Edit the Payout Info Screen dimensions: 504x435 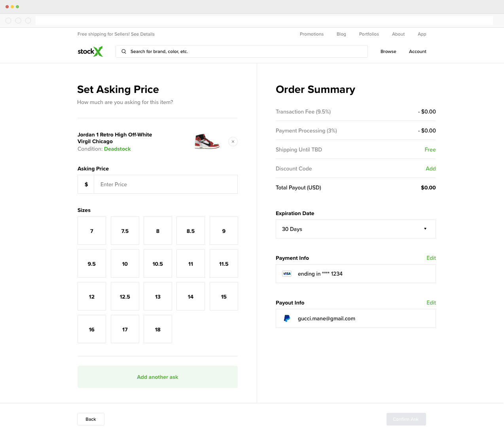point(431,303)
